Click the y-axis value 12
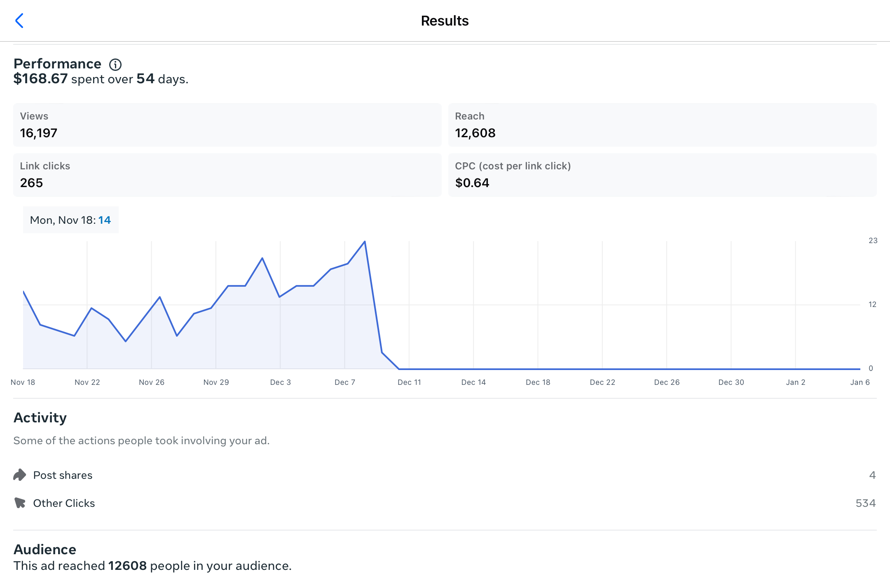Viewport: 890px width, 588px height. click(872, 305)
